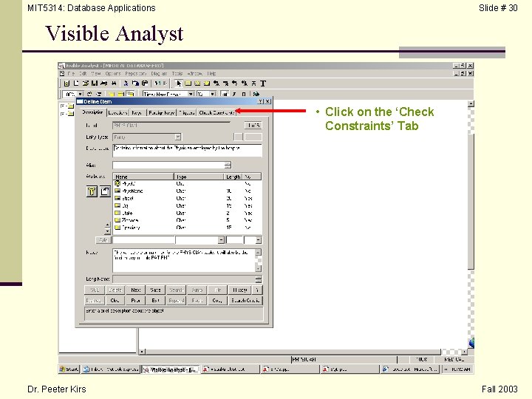Open the Times New Roman font dropdown
The width and height of the screenshot is (532, 399).
(191, 94)
